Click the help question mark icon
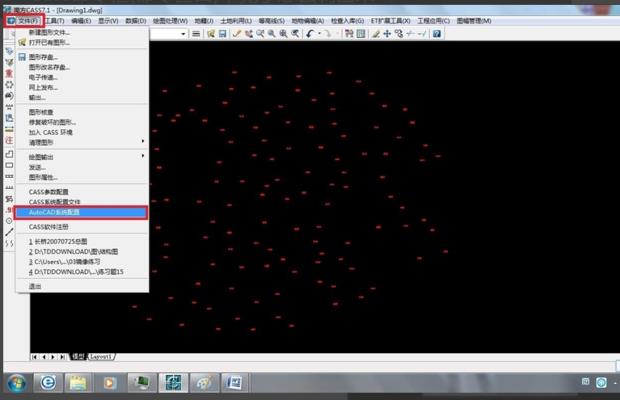 pos(437,34)
